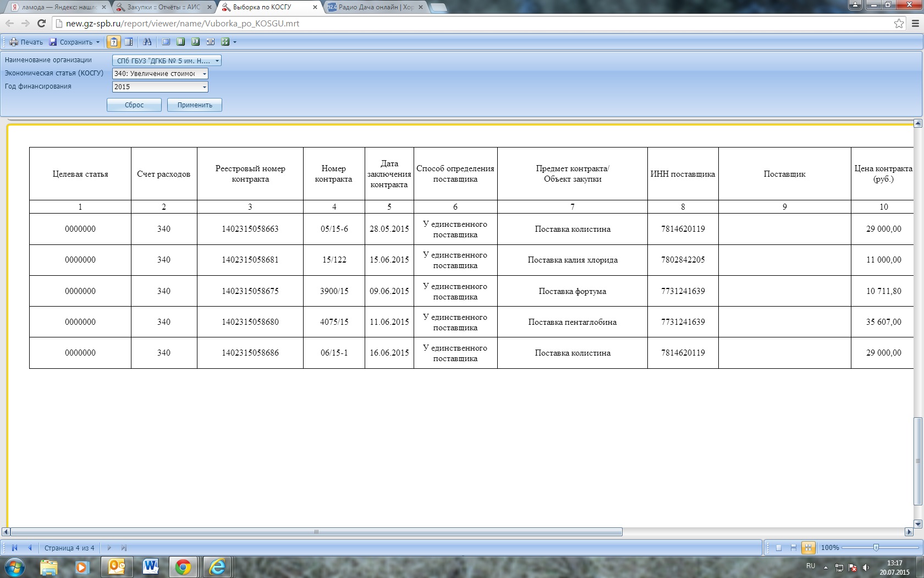Click the volume speaker tray icon
The image size is (924, 578).
(866, 568)
